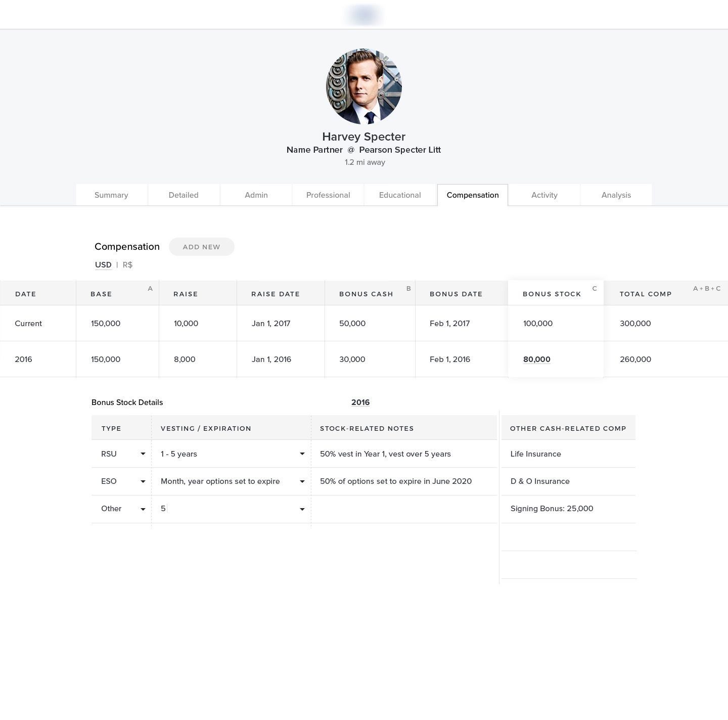Click the Harvey Specter name heading
This screenshot has width=728, height=720.
(364, 137)
